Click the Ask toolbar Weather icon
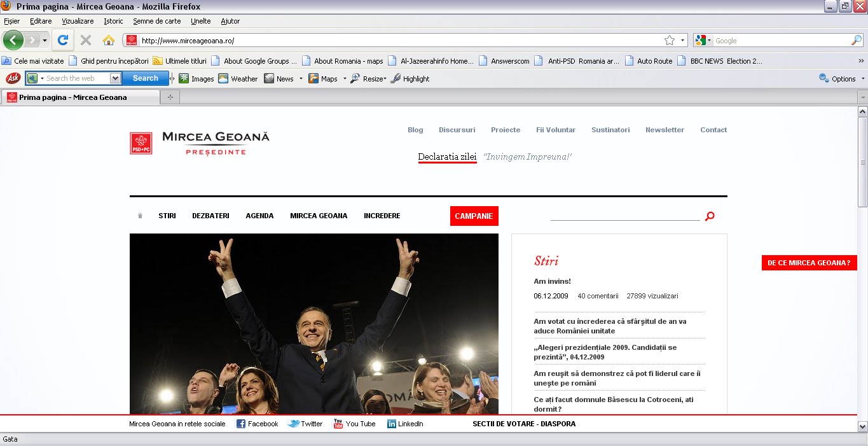The image size is (868, 446). tap(223, 78)
